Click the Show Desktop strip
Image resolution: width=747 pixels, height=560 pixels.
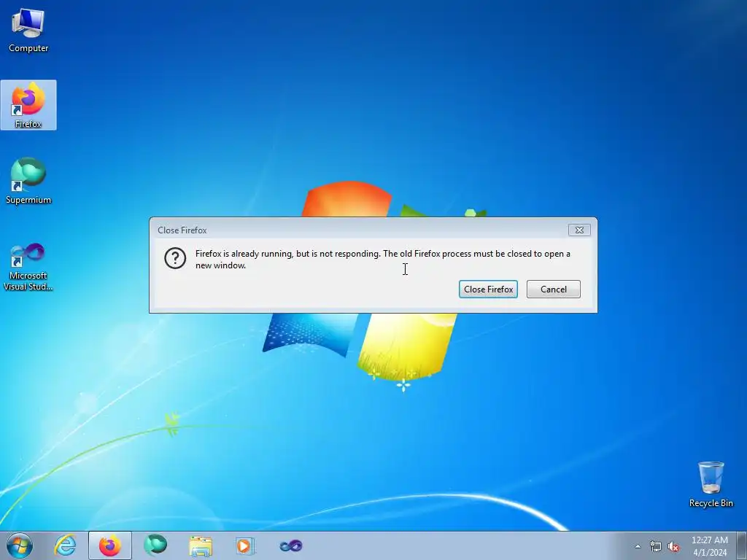741,545
